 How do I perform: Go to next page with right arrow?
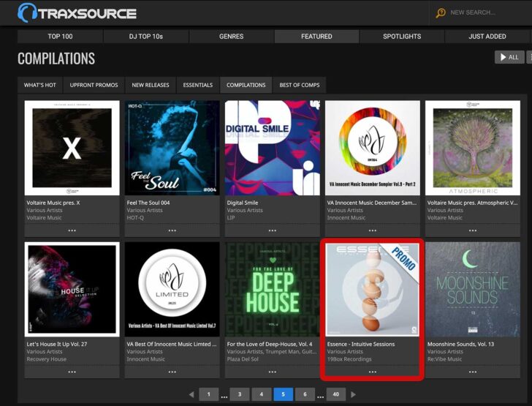[353, 394]
